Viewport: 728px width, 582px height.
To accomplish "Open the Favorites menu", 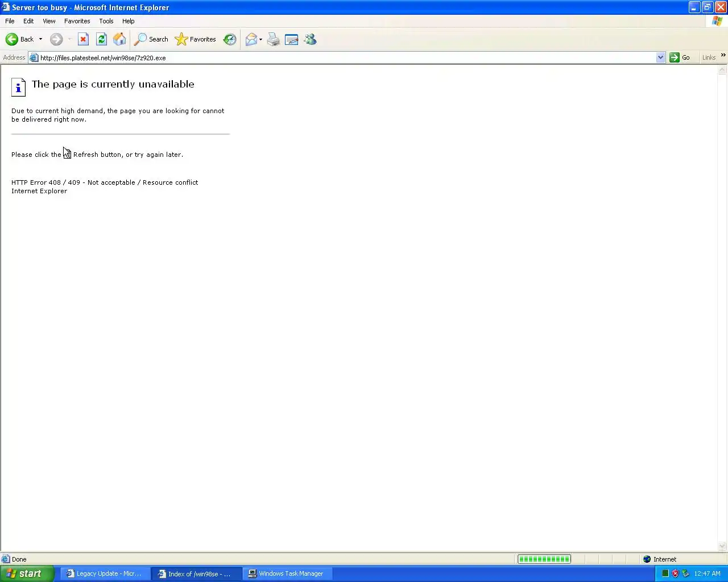I will tap(77, 21).
